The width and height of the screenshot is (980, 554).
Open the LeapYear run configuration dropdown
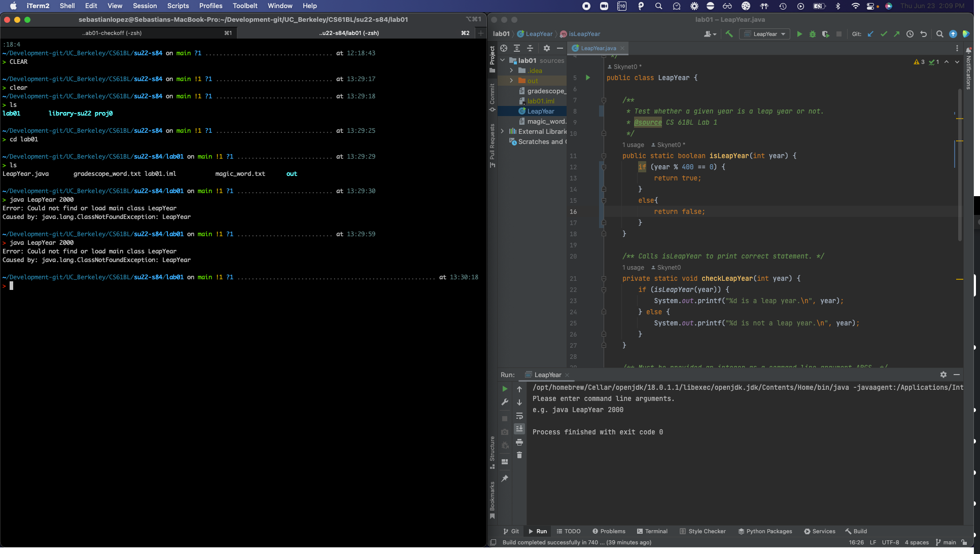765,34
